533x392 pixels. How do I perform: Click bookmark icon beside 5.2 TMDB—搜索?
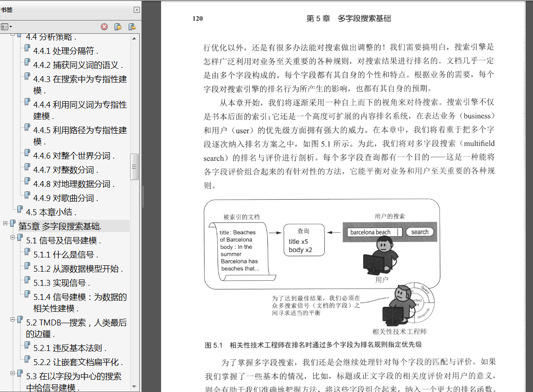20,320
